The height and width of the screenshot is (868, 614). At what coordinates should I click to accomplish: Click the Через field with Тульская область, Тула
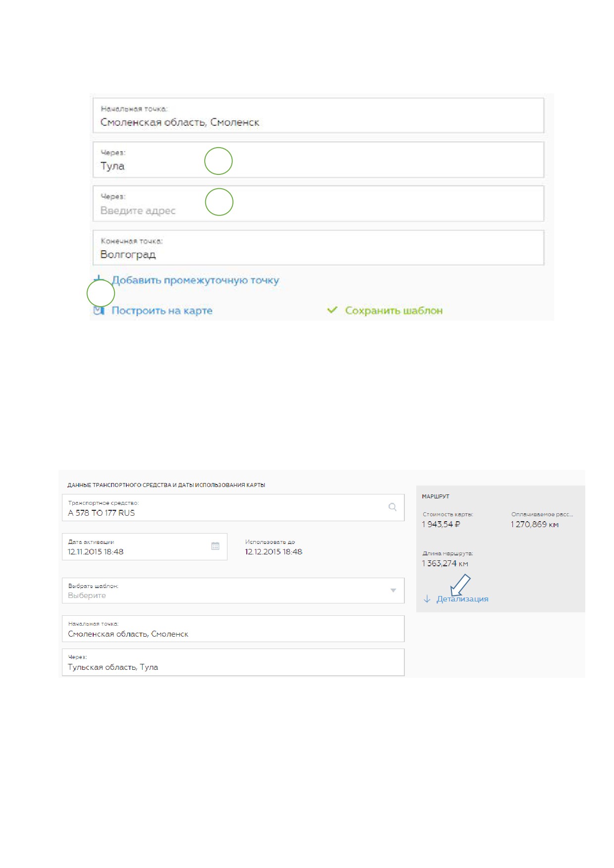click(233, 662)
